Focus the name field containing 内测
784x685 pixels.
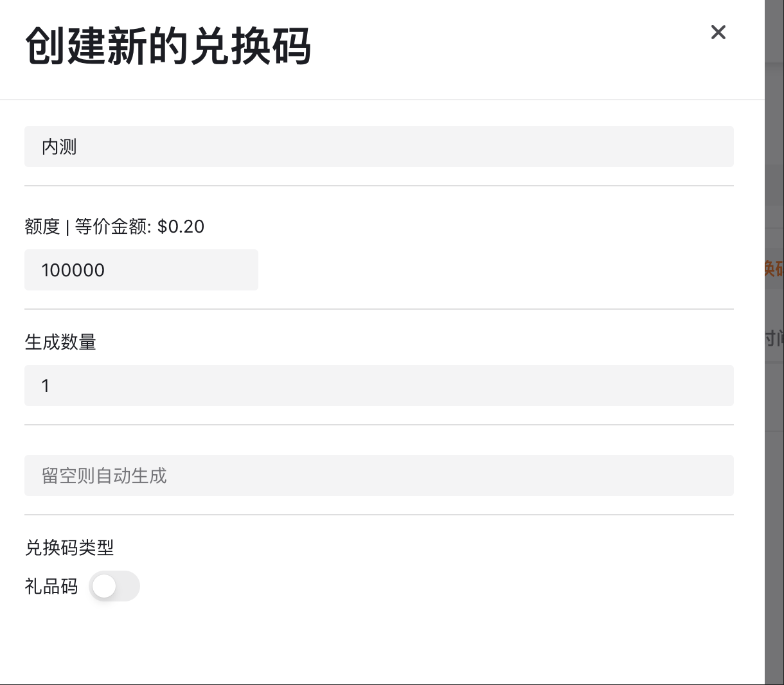point(379,147)
